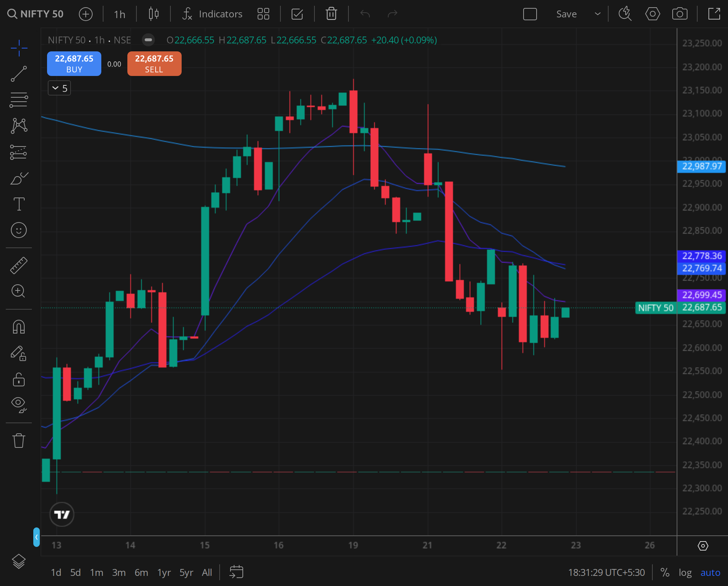Open the NIFTY 50 symbol search
Viewport: 728px width, 586px height.
pos(35,14)
